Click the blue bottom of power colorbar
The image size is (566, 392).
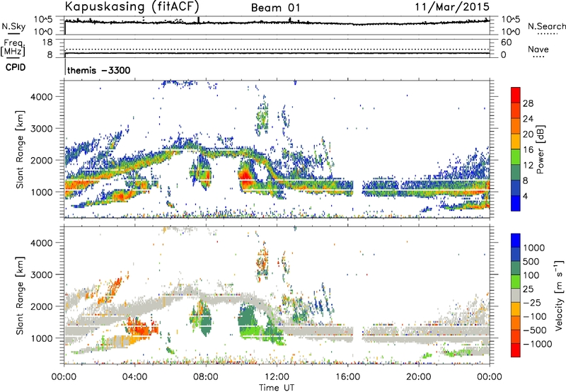tap(516, 203)
